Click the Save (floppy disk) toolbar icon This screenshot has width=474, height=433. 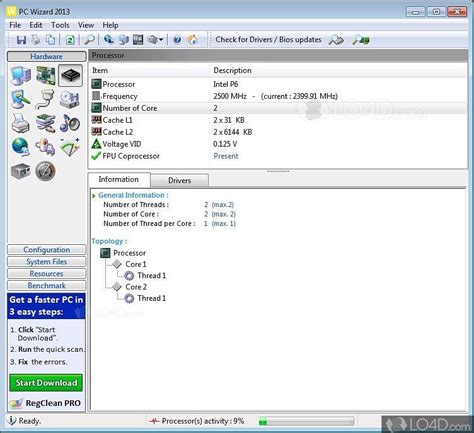point(21,40)
